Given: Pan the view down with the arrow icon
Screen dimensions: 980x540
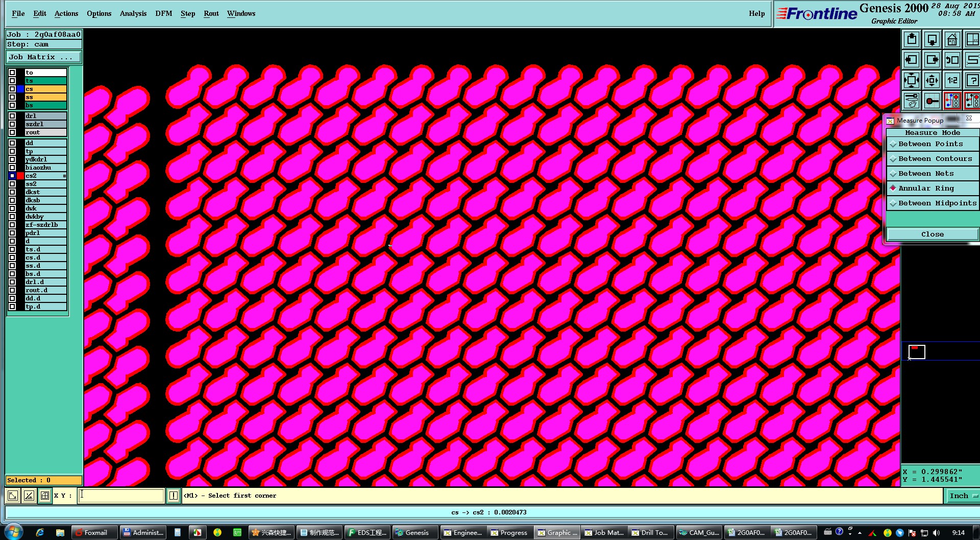Looking at the screenshot, I should [x=932, y=39].
